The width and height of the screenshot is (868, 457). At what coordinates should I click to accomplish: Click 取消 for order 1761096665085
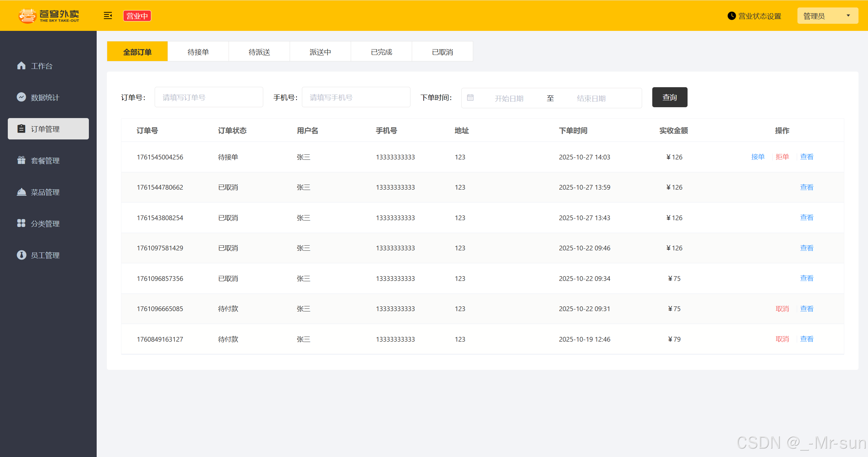pos(782,309)
